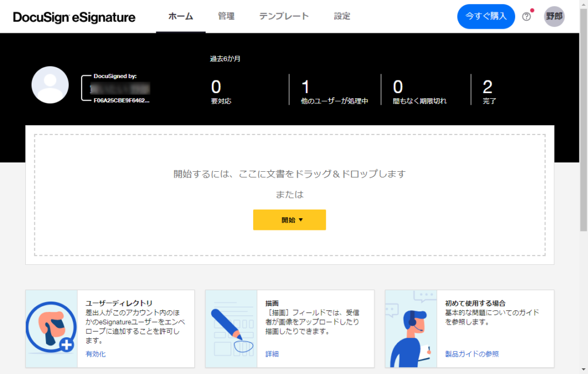Image resolution: width=588 pixels, height=374 pixels.
Task: Switch to the 管理 tab
Action: coord(226,16)
